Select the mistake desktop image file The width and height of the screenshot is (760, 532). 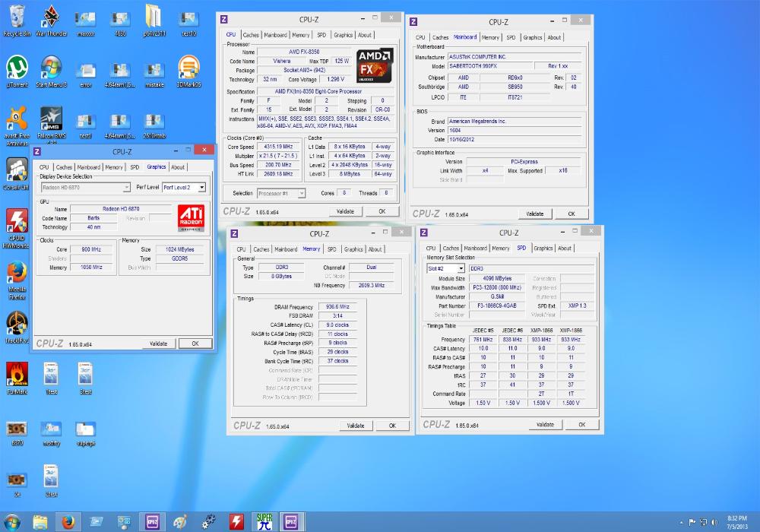pos(154,74)
